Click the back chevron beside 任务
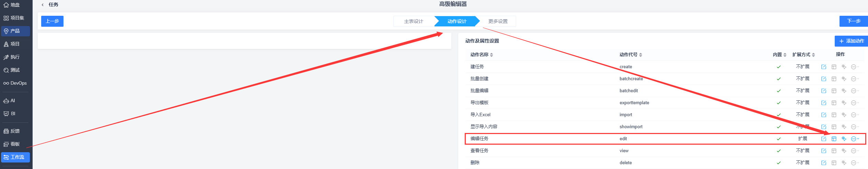The image size is (868, 169). 43,5
